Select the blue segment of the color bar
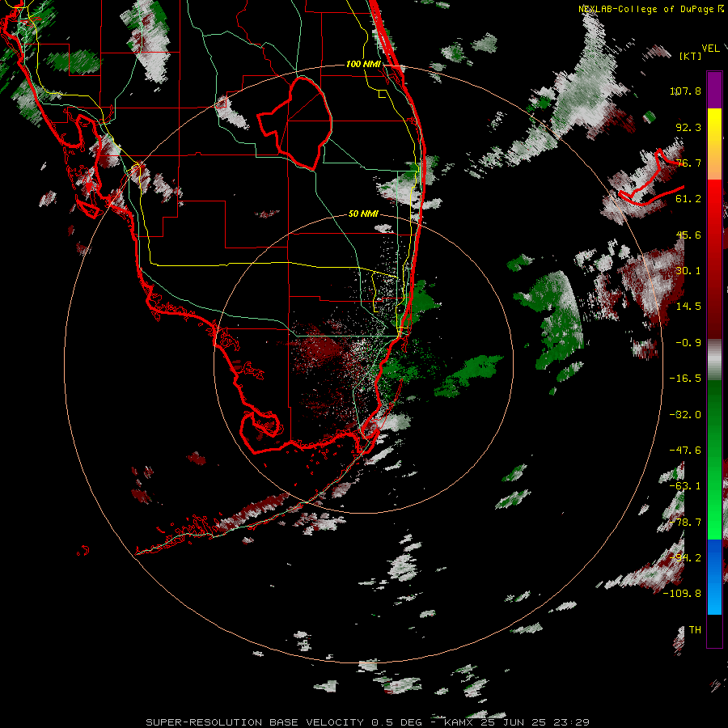 coord(714,577)
